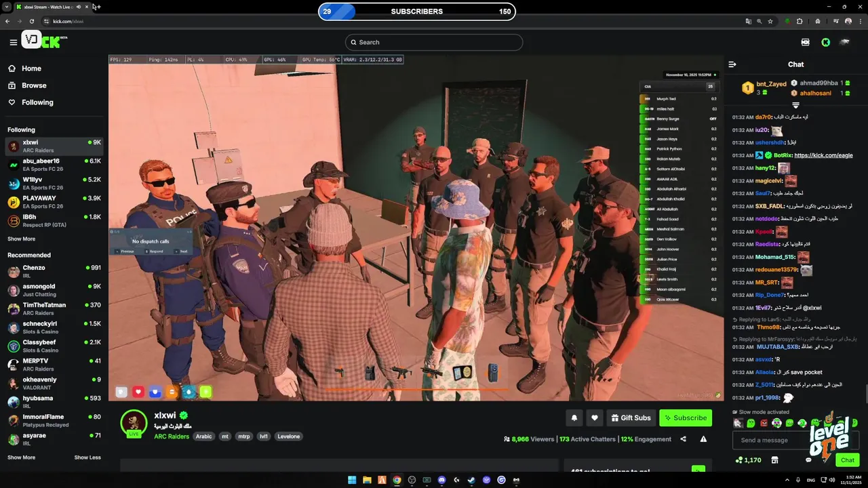868x488 pixels.
Task: Open channel points 1,170
Action: 748,460
